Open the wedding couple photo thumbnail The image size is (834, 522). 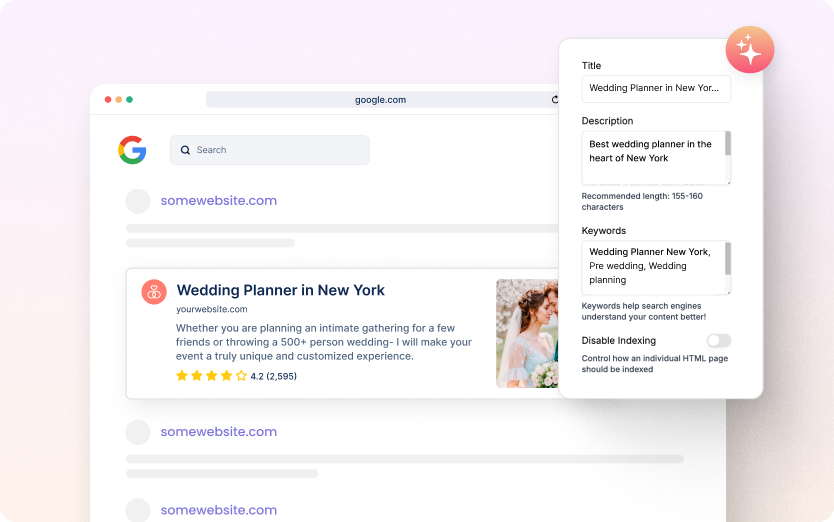point(527,333)
